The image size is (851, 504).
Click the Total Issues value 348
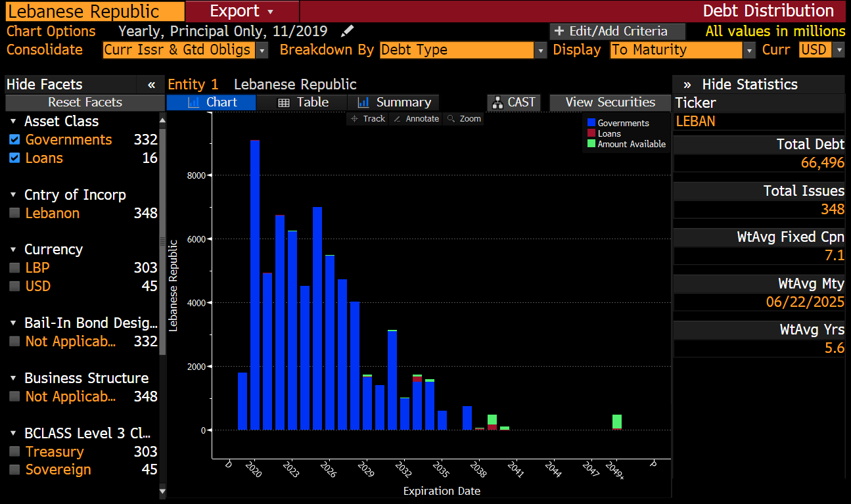click(833, 210)
